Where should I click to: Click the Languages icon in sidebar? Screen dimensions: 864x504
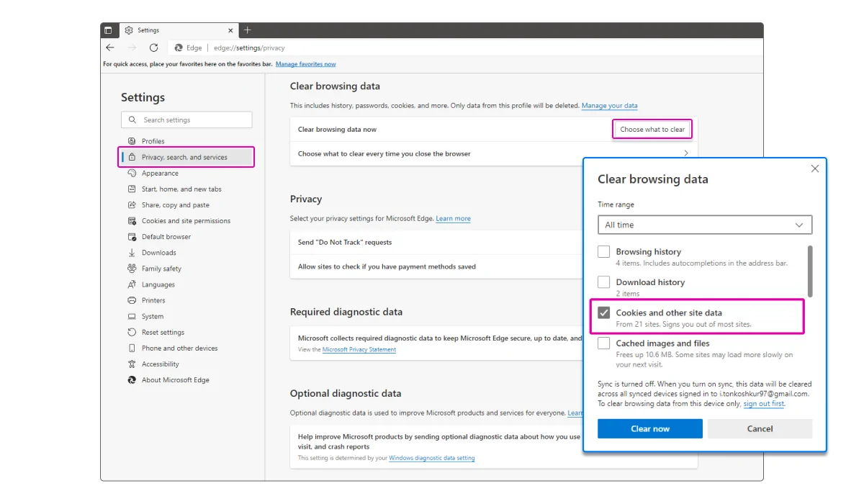(132, 284)
